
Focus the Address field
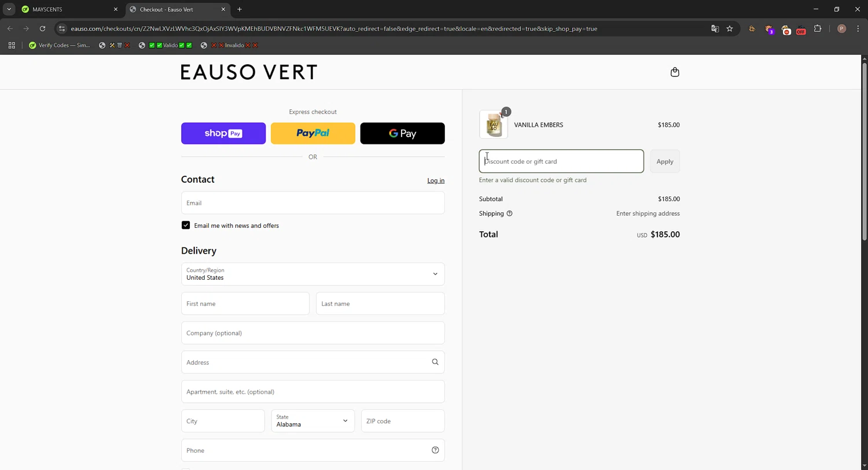313,362
